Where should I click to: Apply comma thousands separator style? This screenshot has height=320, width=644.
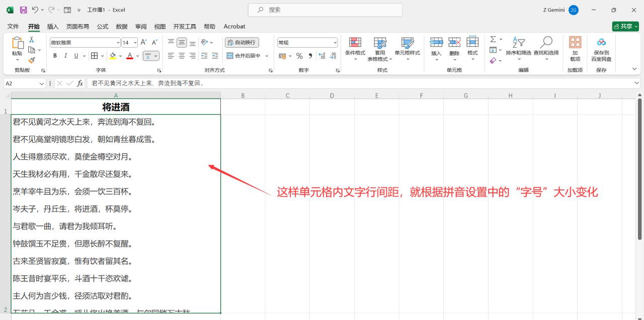[310, 56]
